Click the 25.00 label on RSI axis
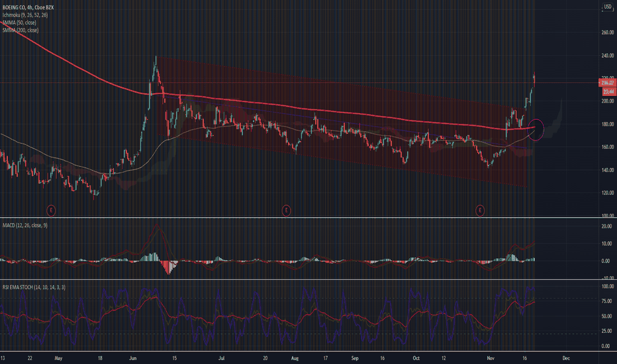The image size is (617, 364). point(607,331)
